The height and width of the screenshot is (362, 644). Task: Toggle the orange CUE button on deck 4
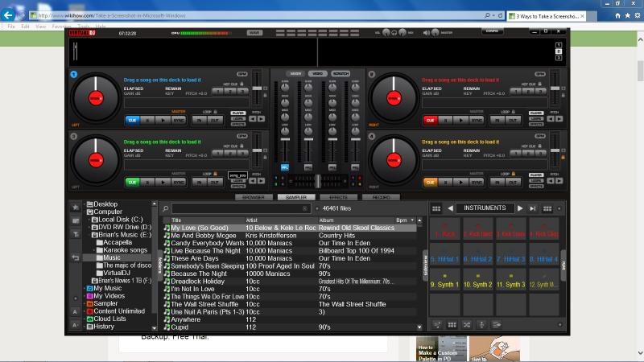tap(430, 183)
